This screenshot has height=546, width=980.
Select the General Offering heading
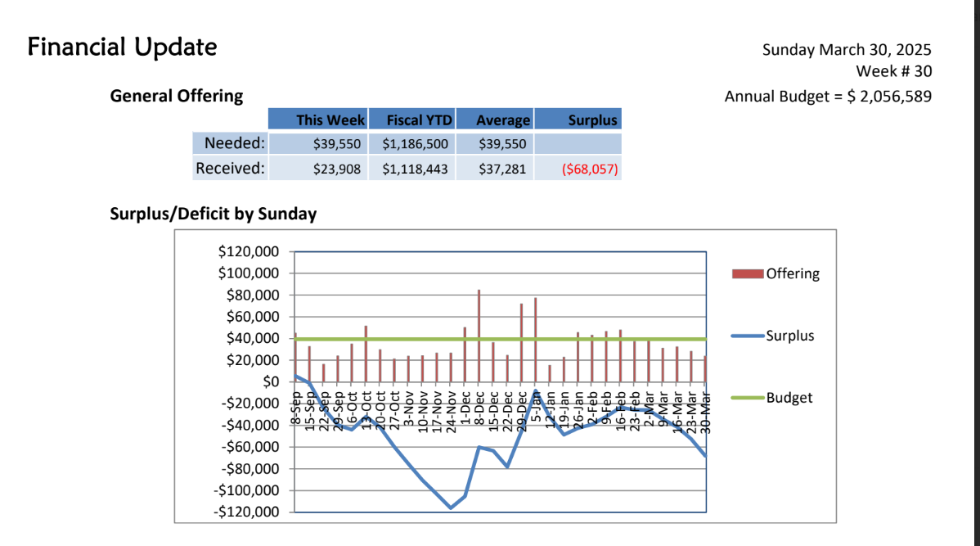tap(177, 96)
